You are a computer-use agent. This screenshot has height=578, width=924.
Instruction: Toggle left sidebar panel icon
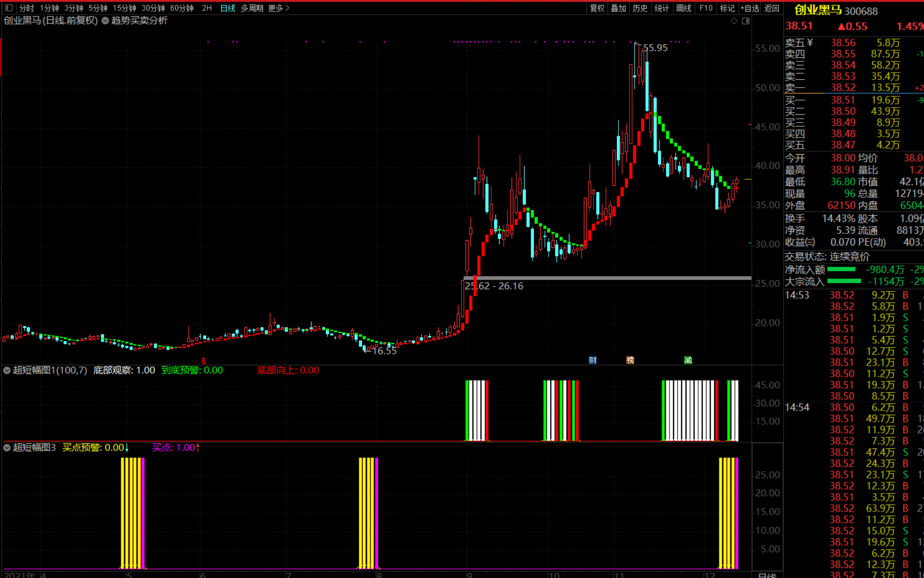(8, 8)
